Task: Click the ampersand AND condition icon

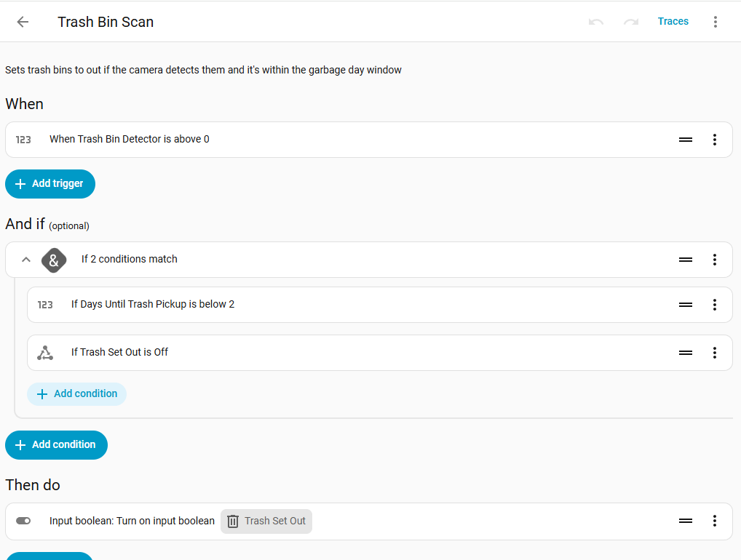Action: point(54,260)
